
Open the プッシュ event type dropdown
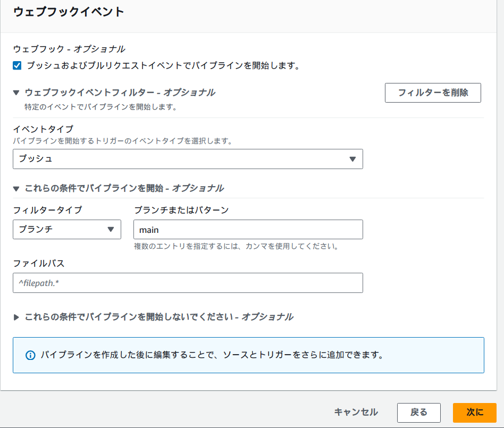pyautogui.click(x=188, y=158)
